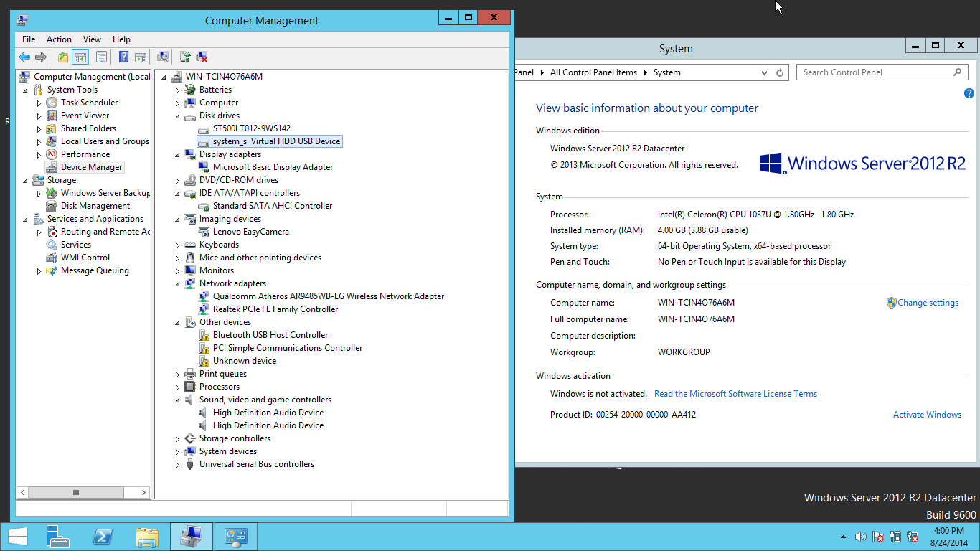Open the View menu
Viewport: 980px width, 551px height.
tap(92, 39)
